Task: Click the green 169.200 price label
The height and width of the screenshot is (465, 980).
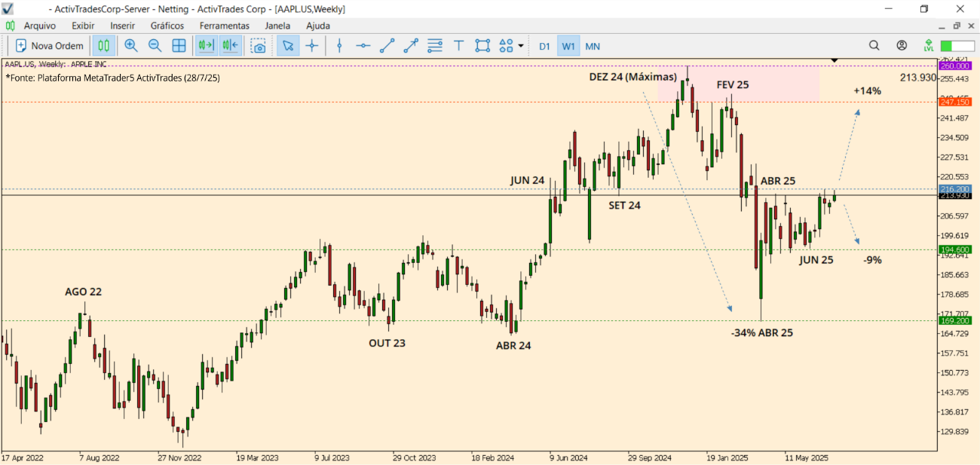Action: (x=954, y=320)
